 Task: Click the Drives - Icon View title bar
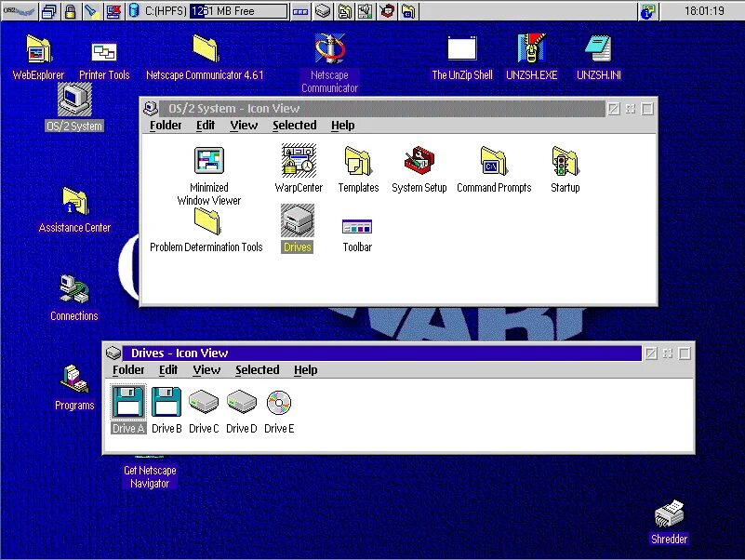tap(382, 353)
